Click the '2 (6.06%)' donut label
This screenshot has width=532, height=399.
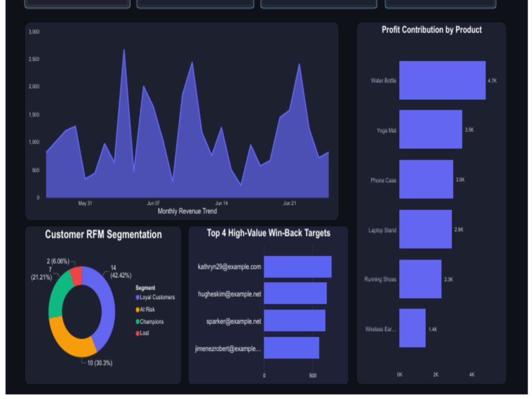coord(58,261)
